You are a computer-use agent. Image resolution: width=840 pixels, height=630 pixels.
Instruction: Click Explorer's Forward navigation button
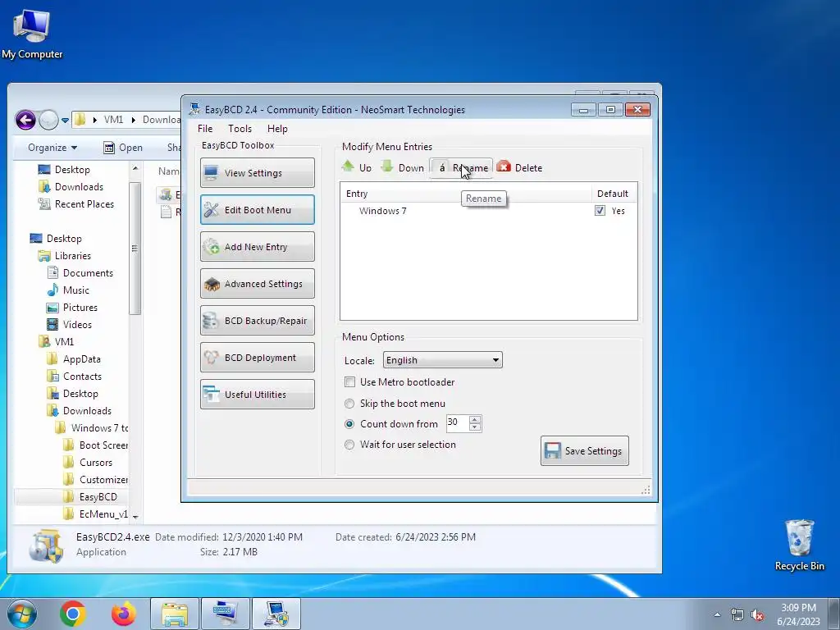click(x=48, y=120)
